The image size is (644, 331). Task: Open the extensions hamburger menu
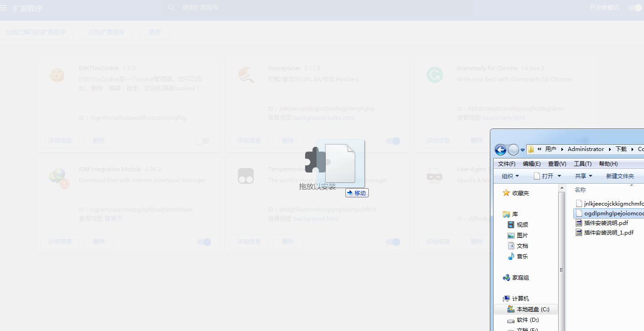pos(4,8)
